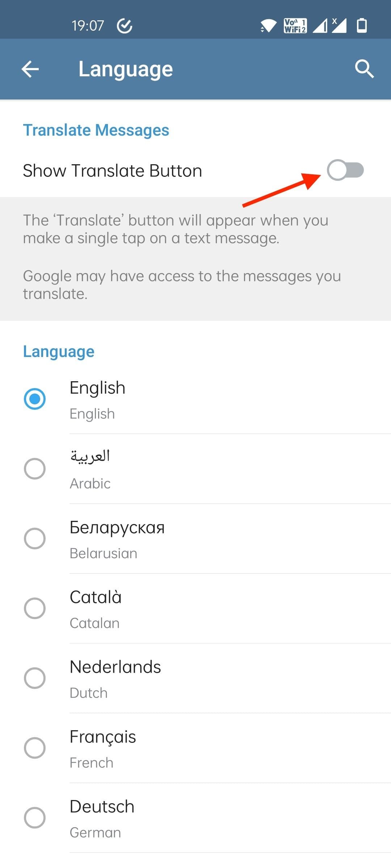The height and width of the screenshot is (868, 391).
Task: Tap the clock showing 19:07
Action: point(88,26)
